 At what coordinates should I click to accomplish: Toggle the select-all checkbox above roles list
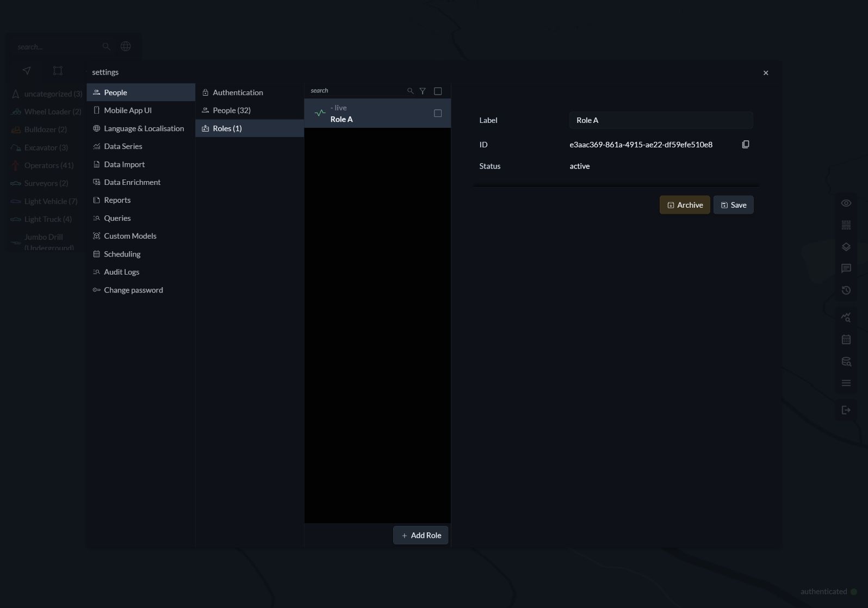coord(438,91)
